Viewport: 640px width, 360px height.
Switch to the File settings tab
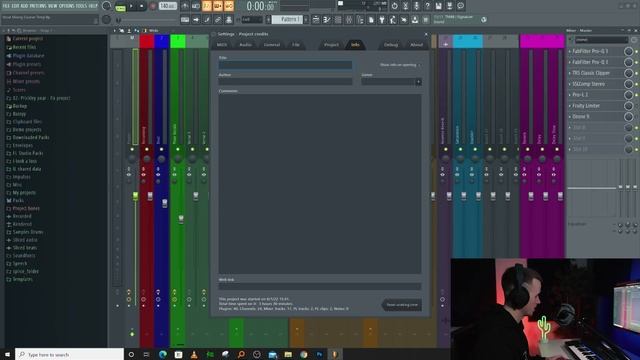[x=296, y=45]
